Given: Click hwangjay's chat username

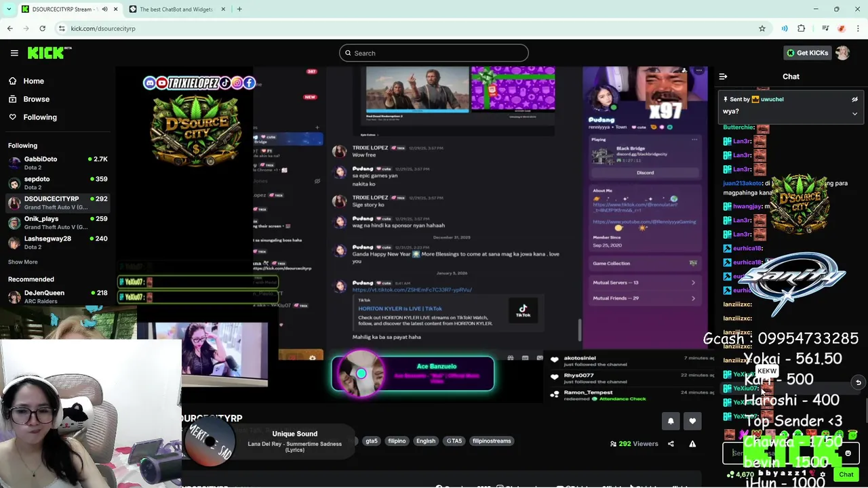Looking at the screenshot, I should (747, 206).
